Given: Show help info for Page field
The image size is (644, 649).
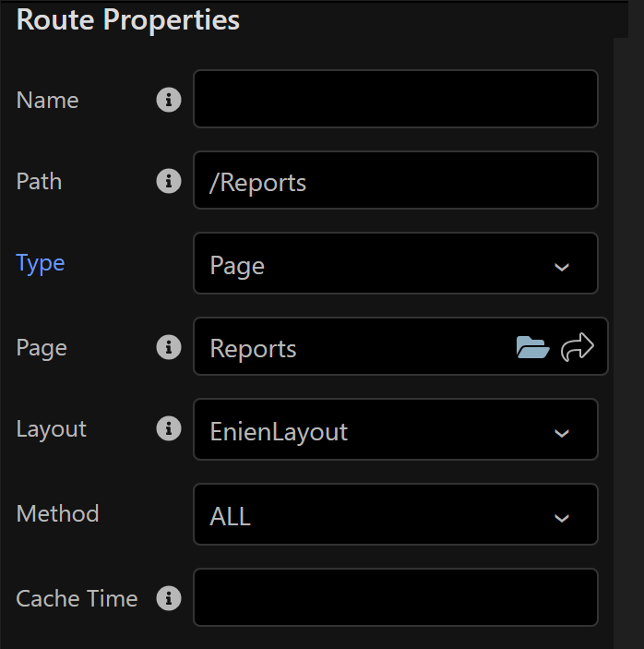Looking at the screenshot, I should coord(168,347).
